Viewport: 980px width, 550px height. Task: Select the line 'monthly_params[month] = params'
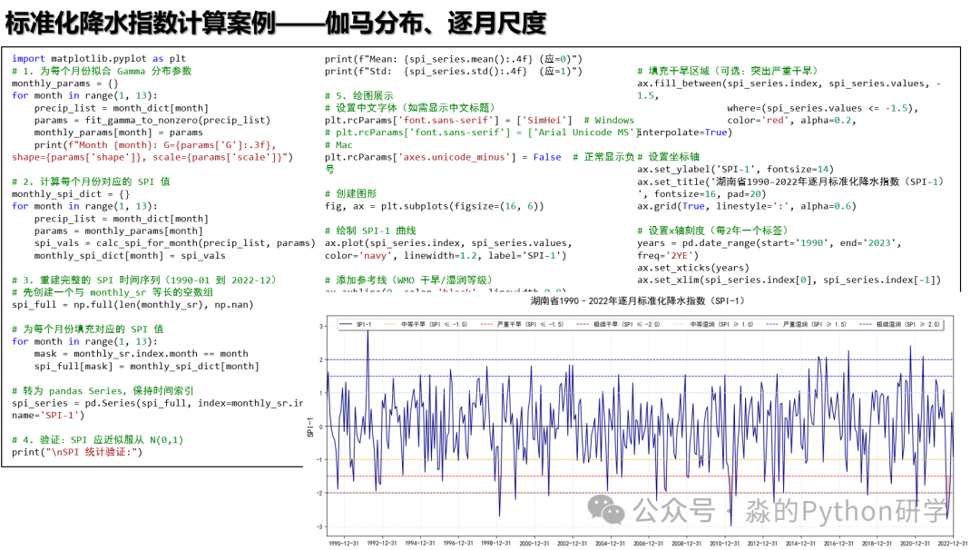[x=119, y=133]
